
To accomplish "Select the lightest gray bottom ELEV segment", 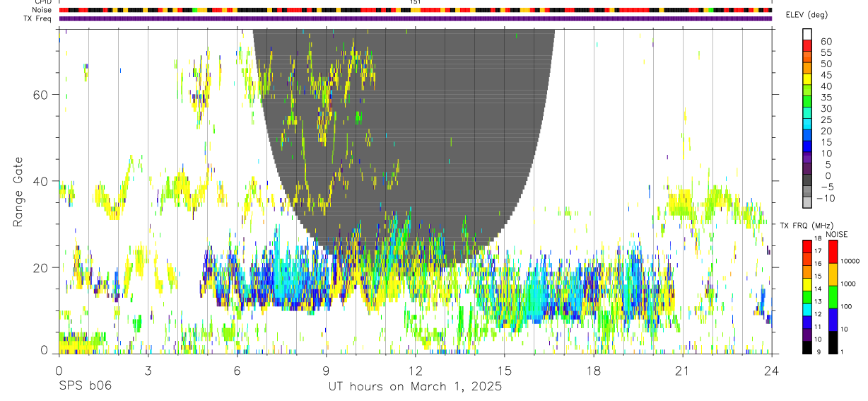I will coord(807,203).
